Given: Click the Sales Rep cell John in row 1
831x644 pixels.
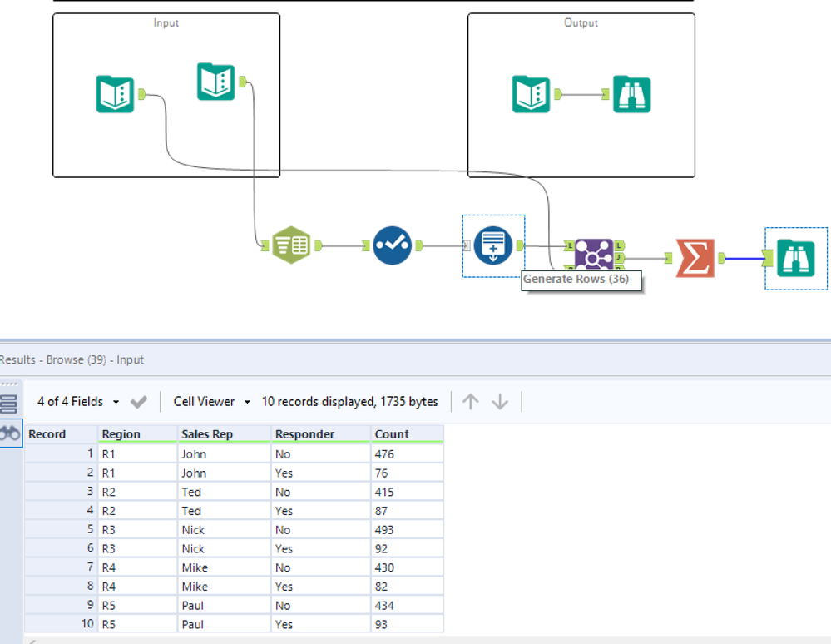Looking at the screenshot, I should click(x=225, y=454).
